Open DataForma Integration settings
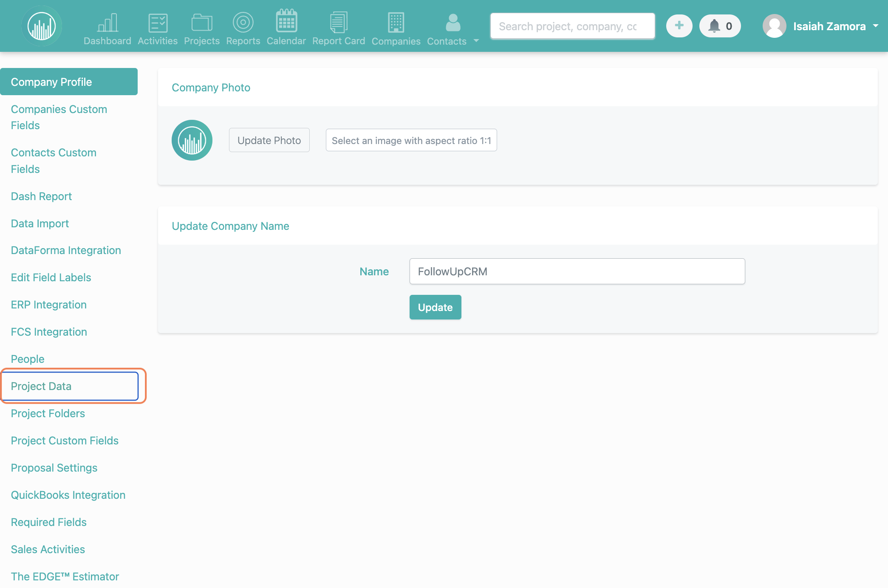The width and height of the screenshot is (888, 588). click(x=66, y=250)
